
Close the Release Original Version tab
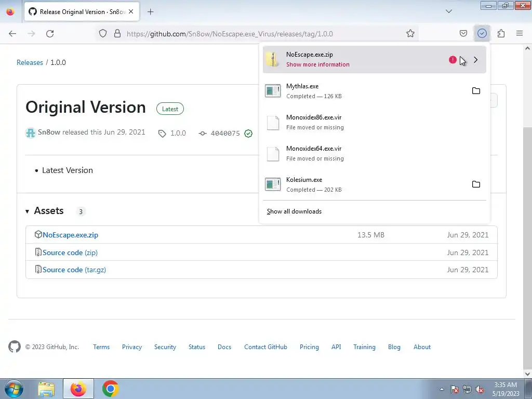click(x=131, y=11)
